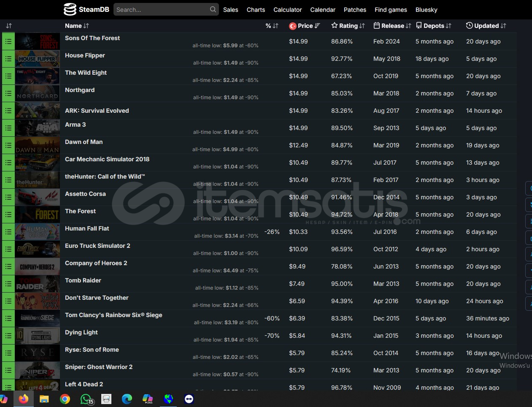The height and width of the screenshot is (407, 532).
Task: Click the green list icon next to Dying Light
Action: point(8,336)
